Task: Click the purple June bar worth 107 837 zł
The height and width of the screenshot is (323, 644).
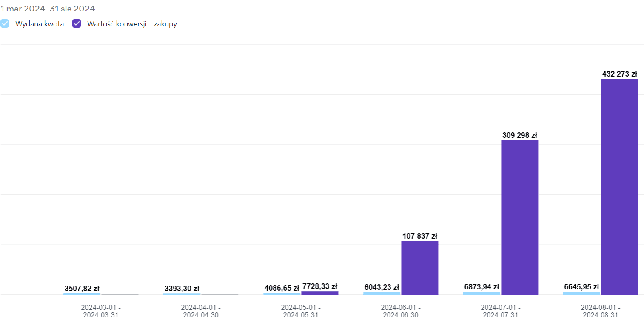Action: coord(419,268)
